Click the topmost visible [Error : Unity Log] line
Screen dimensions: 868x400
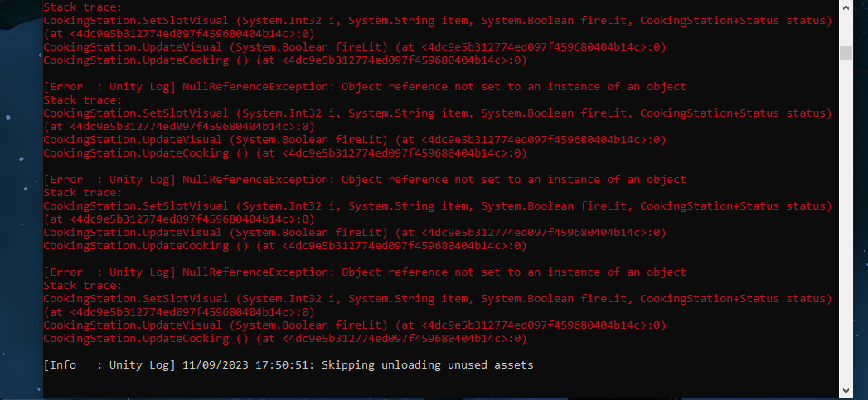tap(364, 87)
